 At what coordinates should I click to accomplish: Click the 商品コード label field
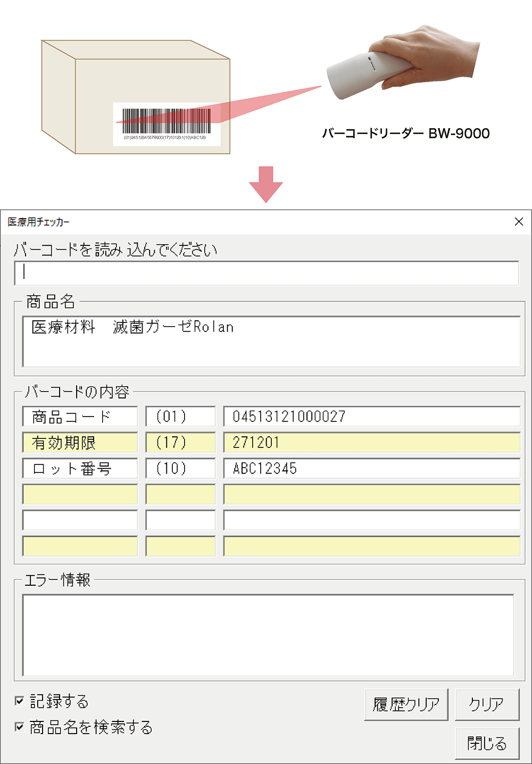pos(79,417)
